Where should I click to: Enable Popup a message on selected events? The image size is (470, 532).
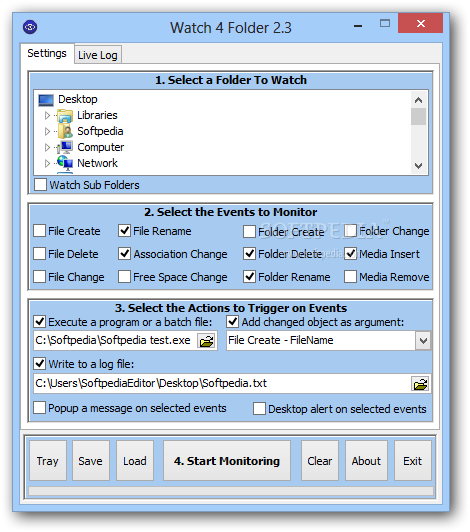tap(40, 408)
